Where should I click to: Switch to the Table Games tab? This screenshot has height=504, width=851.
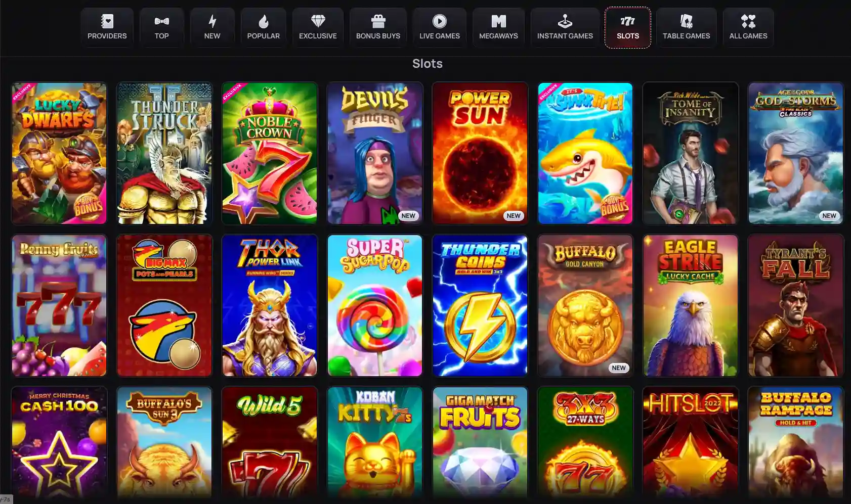point(687,28)
